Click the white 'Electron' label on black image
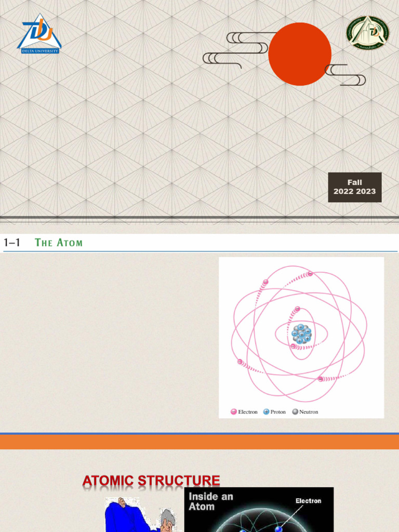 tap(308, 501)
